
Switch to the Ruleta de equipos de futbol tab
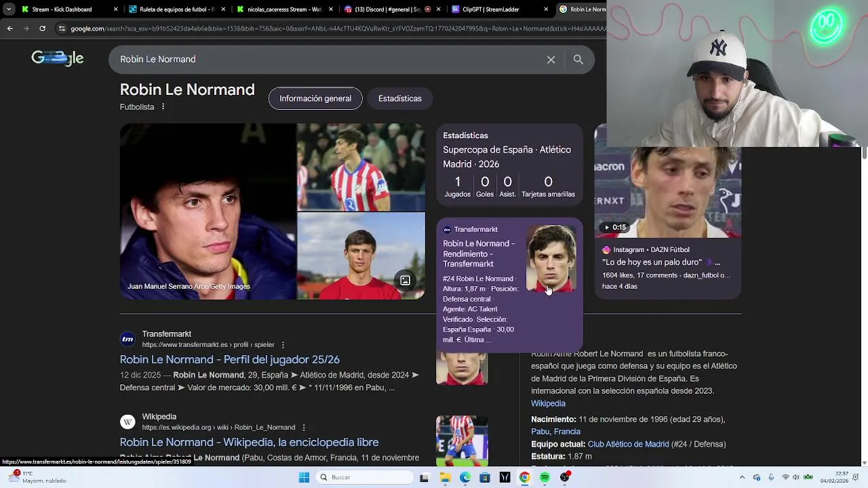click(x=176, y=9)
